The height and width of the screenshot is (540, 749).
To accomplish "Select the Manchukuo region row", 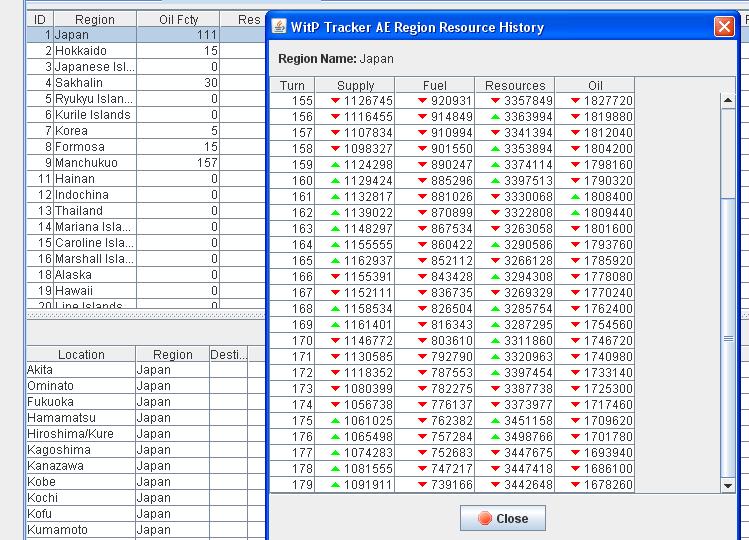I will 146,162.
